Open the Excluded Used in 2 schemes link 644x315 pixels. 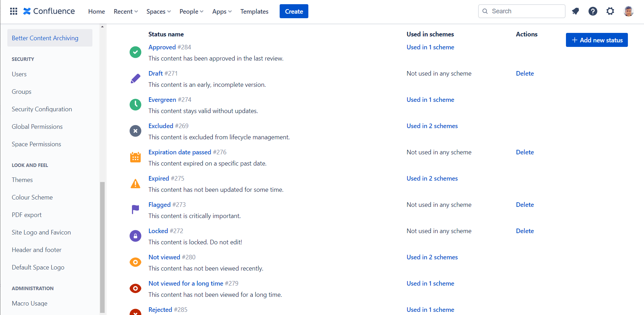(432, 126)
